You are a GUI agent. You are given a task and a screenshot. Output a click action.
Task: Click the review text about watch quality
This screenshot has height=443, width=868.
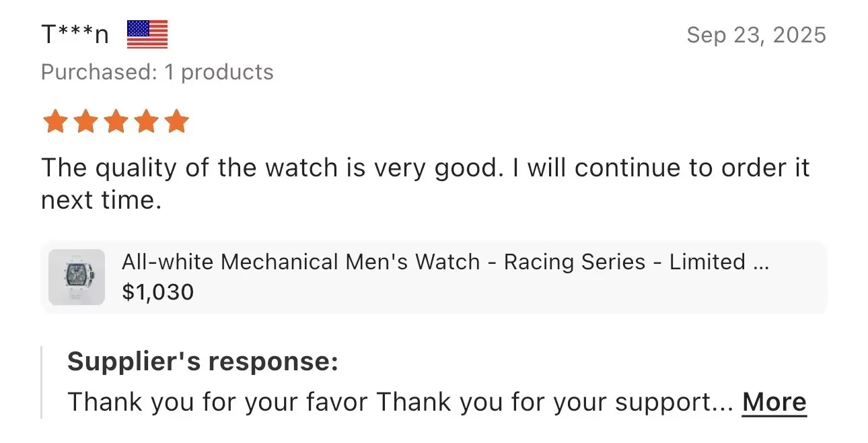click(x=425, y=184)
